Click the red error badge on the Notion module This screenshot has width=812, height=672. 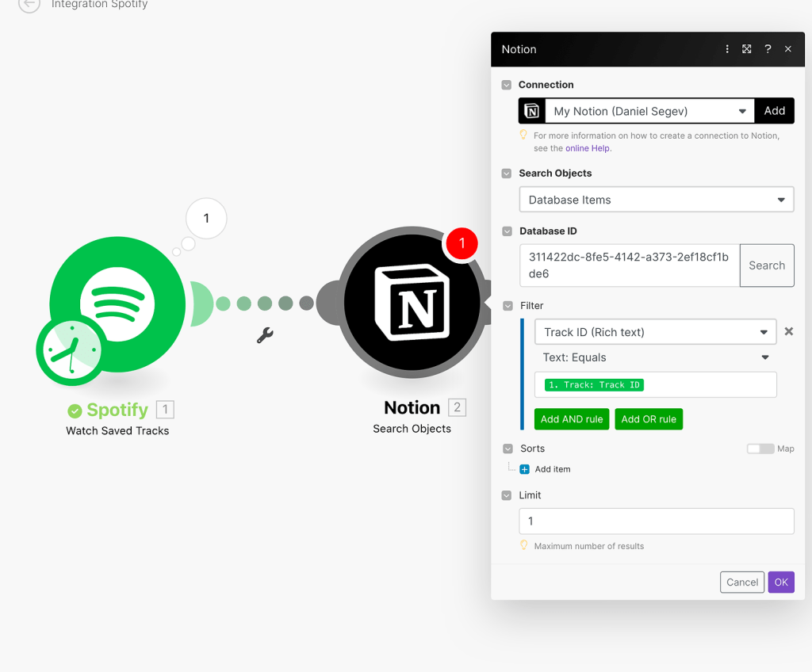click(461, 243)
